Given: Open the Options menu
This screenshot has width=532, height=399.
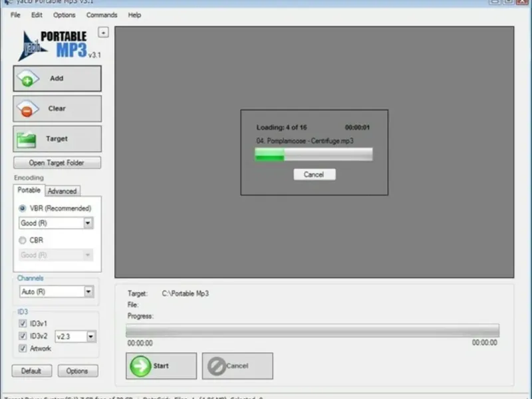Looking at the screenshot, I should coord(64,15).
